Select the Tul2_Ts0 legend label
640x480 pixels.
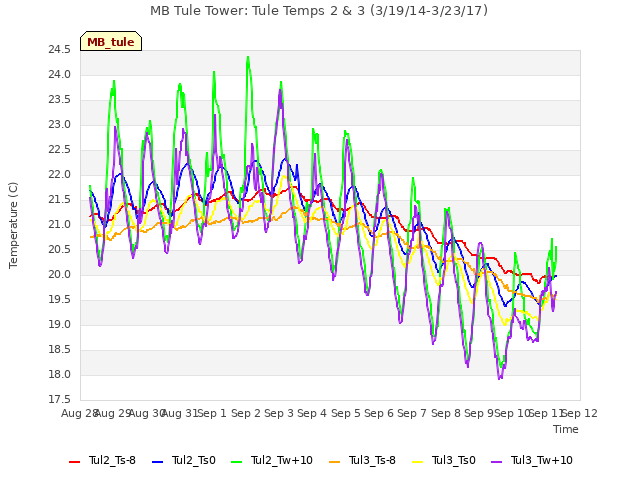(193, 460)
